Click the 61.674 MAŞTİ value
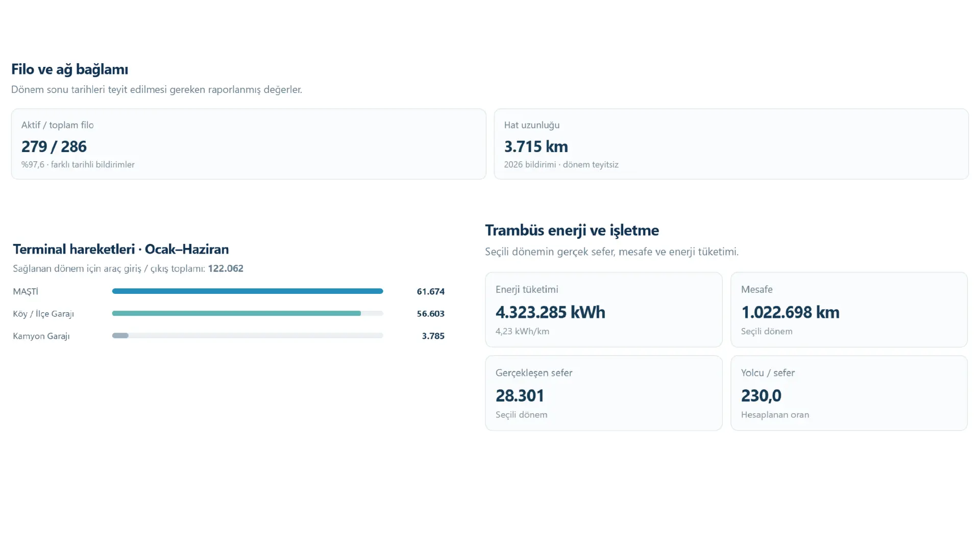The width and height of the screenshot is (980, 551). (x=430, y=291)
